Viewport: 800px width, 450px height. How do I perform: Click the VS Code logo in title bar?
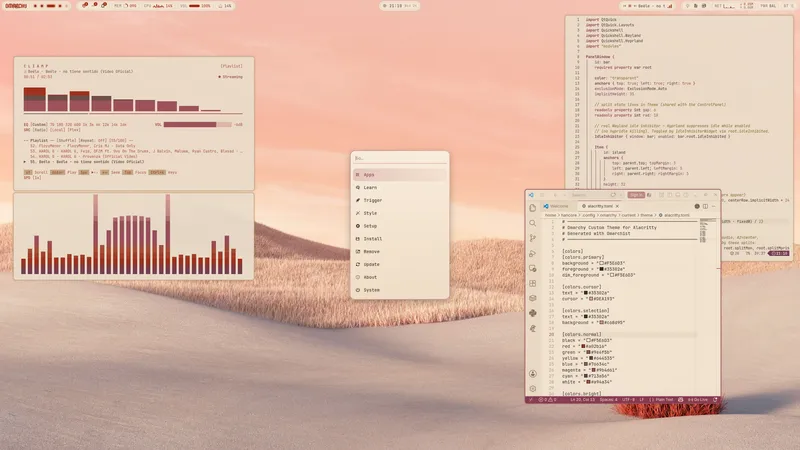pos(531,195)
